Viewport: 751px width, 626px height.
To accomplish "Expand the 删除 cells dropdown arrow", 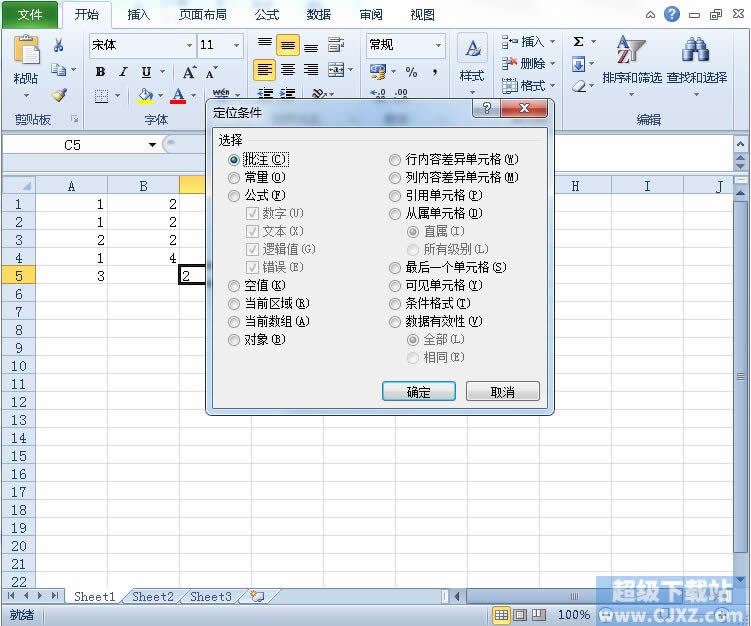I will [x=552, y=64].
